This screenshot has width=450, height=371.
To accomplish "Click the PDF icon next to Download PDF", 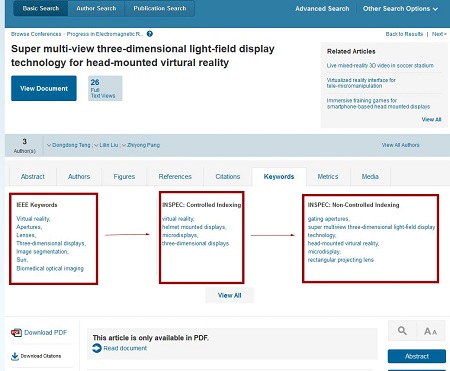I will (16, 332).
